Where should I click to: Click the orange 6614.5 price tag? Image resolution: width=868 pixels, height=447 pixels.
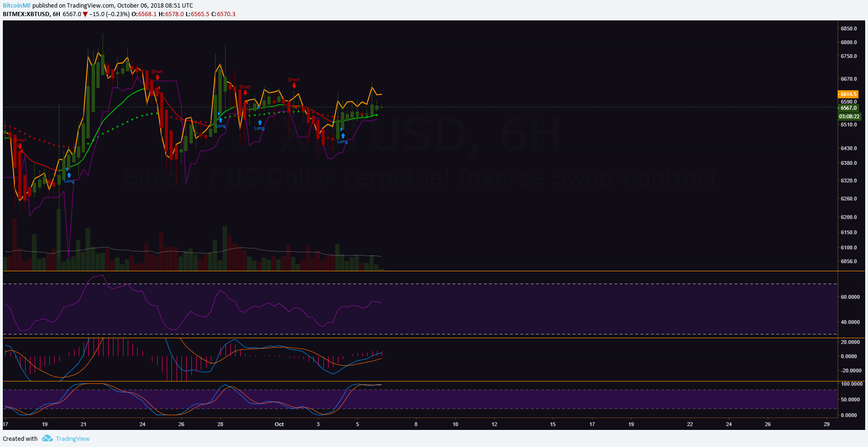pyautogui.click(x=849, y=94)
